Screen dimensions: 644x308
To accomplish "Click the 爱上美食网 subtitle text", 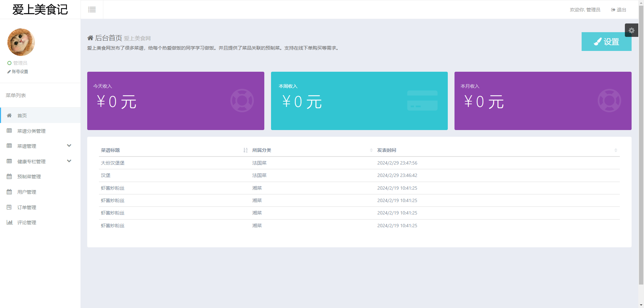I will tap(137, 39).
